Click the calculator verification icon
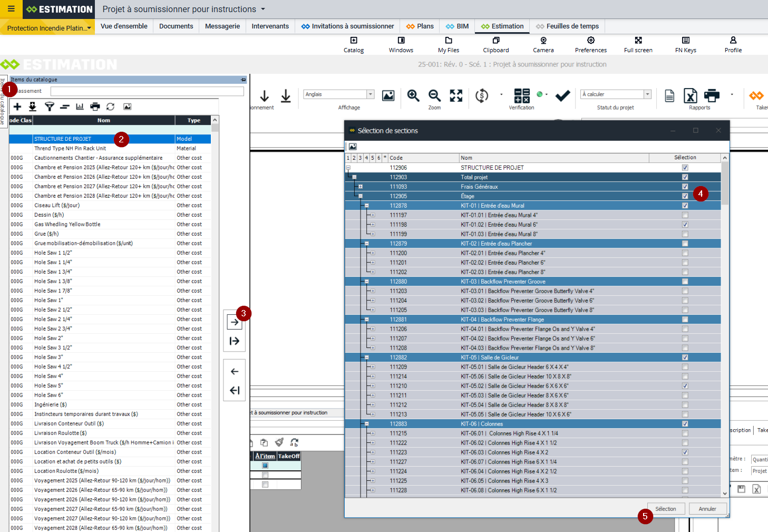Screen dimensions: 768x532 coord(521,95)
